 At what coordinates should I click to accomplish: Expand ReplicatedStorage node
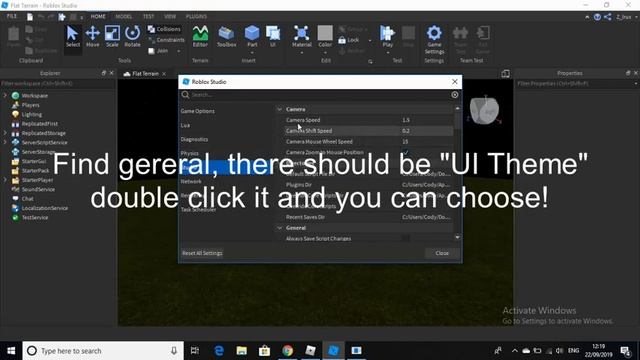(x=5, y=133)
